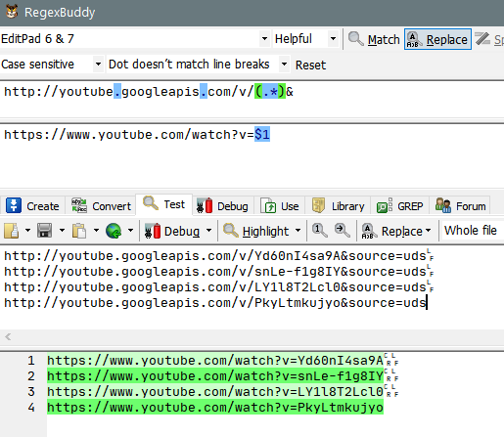Toggle the Highlight matches button
The height and width of the screenshot is (437, 504).
point(256,231)
